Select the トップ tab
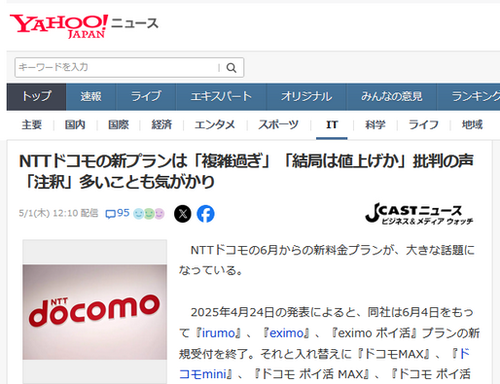This screenshot has width=500, height=384. 36,97
